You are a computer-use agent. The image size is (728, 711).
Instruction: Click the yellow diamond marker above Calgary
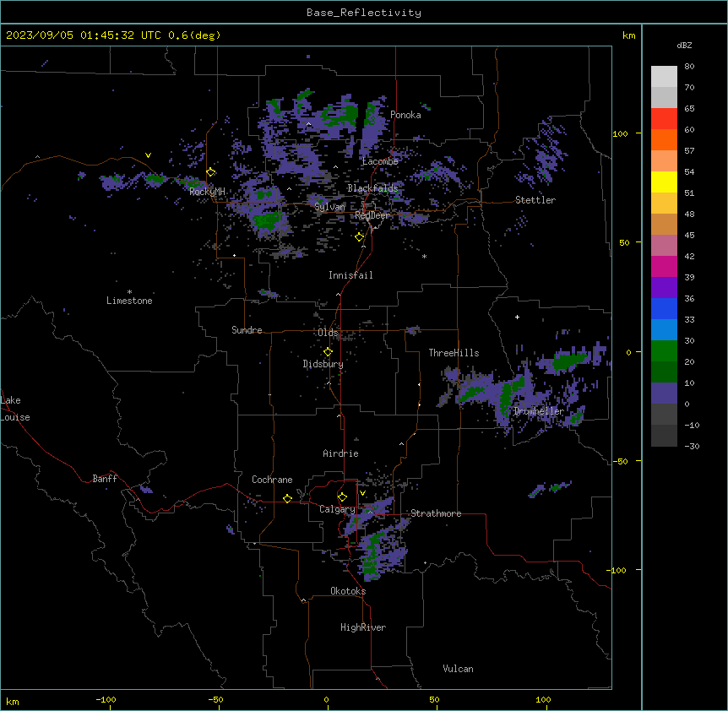tap(342, 497)
